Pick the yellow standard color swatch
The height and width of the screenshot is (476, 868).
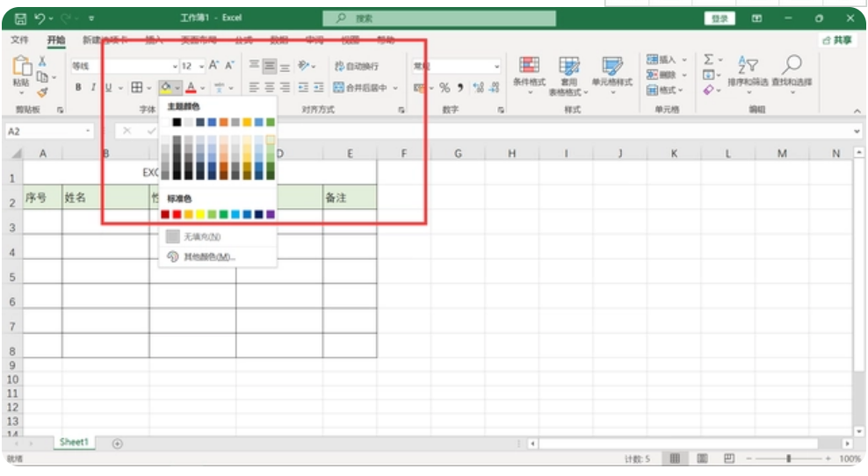coord(200,214)
